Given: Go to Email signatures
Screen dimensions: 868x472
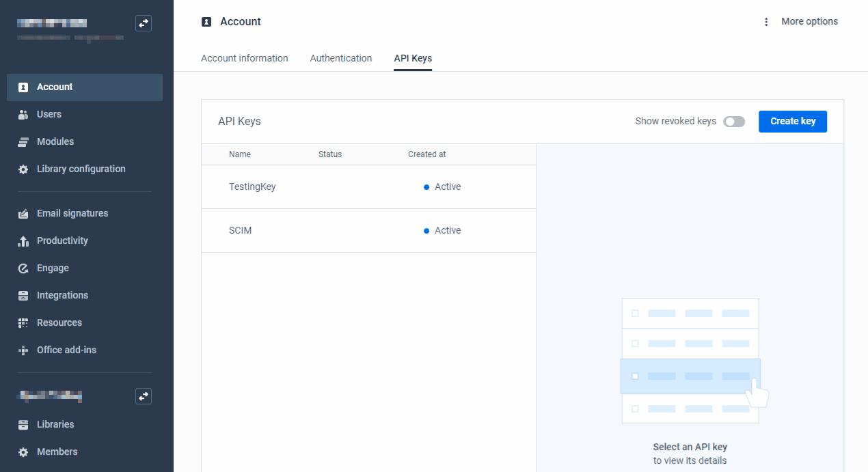Looking at the screenshot, I should click(72, 213).
